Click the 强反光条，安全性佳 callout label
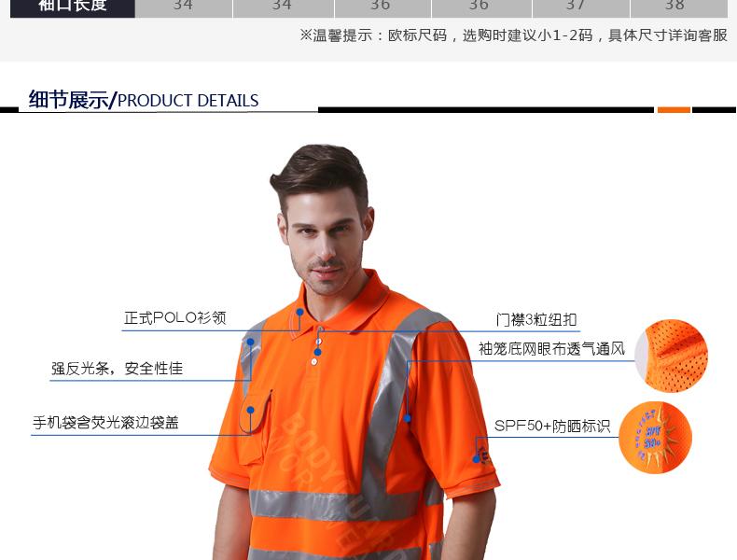 coord(117,369)
